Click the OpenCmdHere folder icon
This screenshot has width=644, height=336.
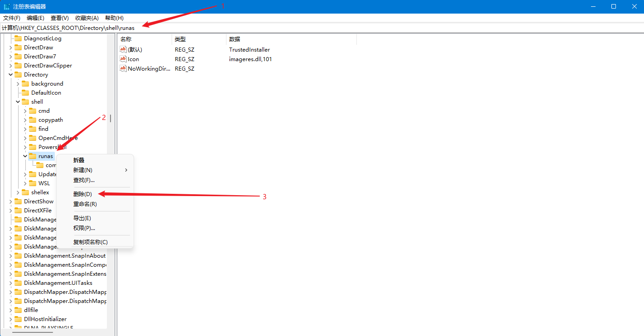coord(33,138)
